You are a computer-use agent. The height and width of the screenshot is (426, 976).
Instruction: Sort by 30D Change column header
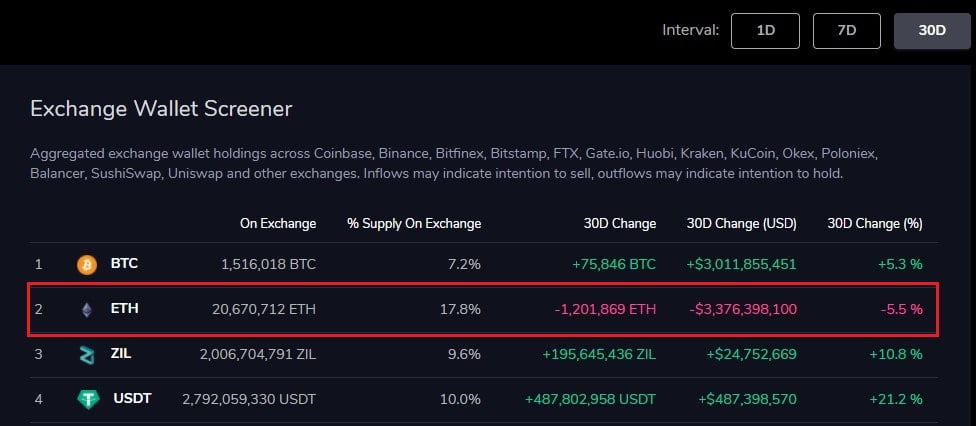tap(620, 223)
